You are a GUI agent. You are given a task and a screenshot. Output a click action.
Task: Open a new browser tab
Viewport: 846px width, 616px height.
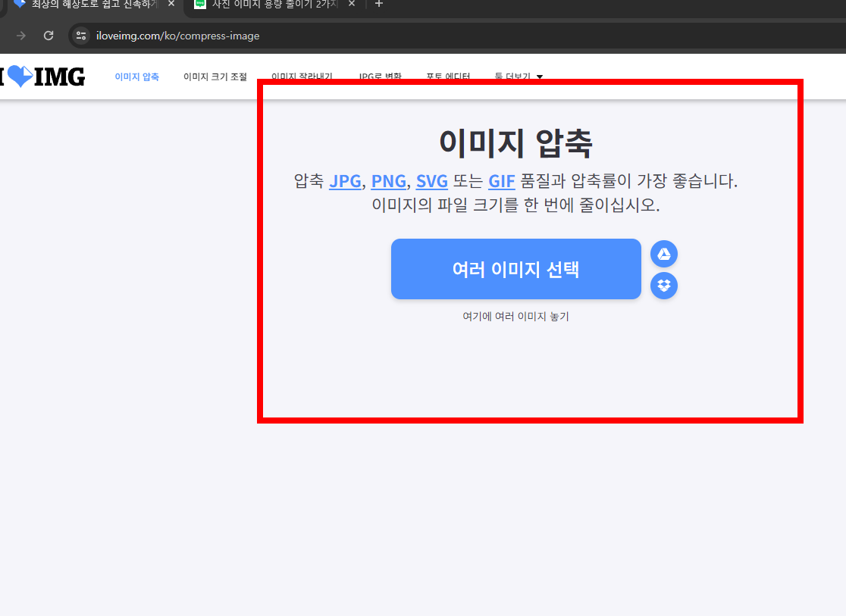click(x=379, y=5)
